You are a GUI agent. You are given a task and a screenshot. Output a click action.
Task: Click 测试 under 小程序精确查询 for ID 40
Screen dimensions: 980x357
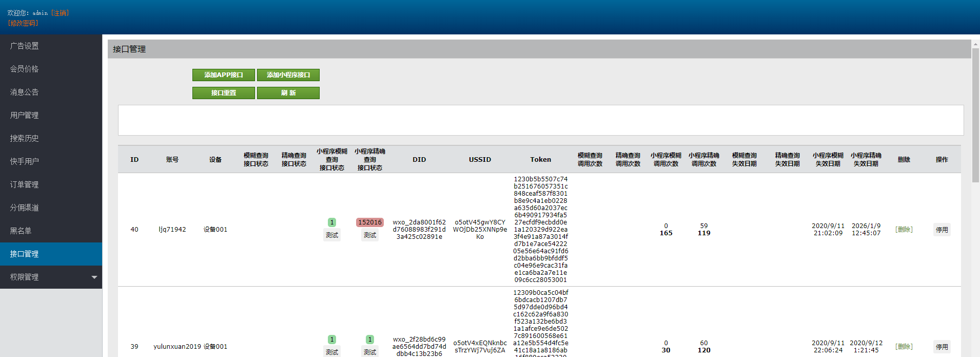point(369,235)
